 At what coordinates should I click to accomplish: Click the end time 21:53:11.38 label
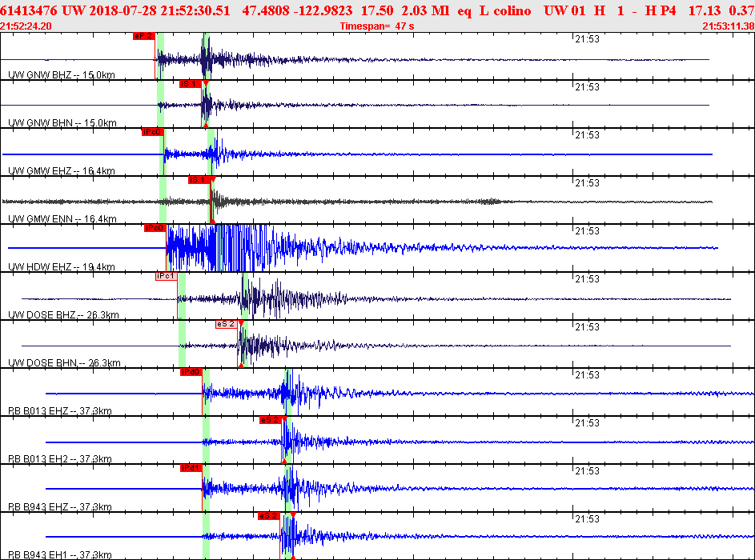pos(729,26)
